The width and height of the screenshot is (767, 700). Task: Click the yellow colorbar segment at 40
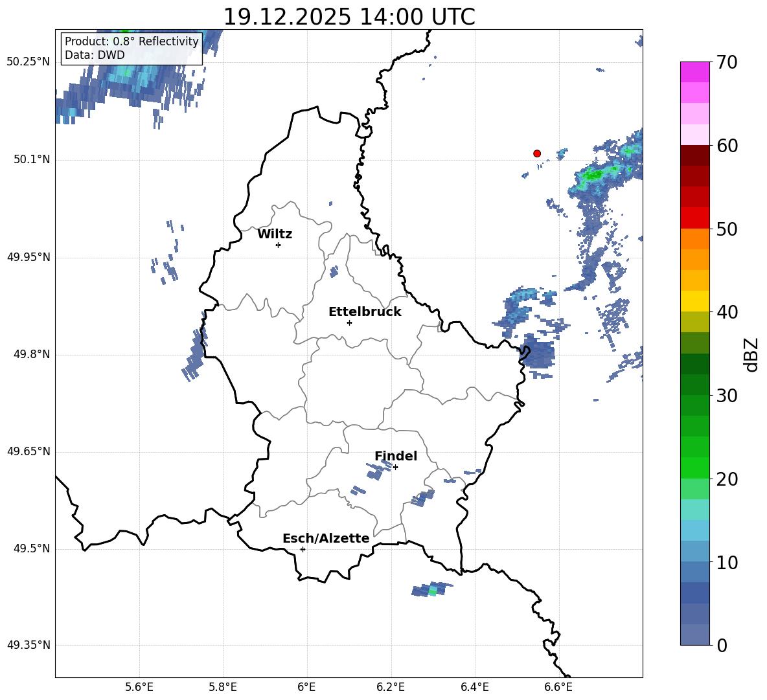pos(695,301)
